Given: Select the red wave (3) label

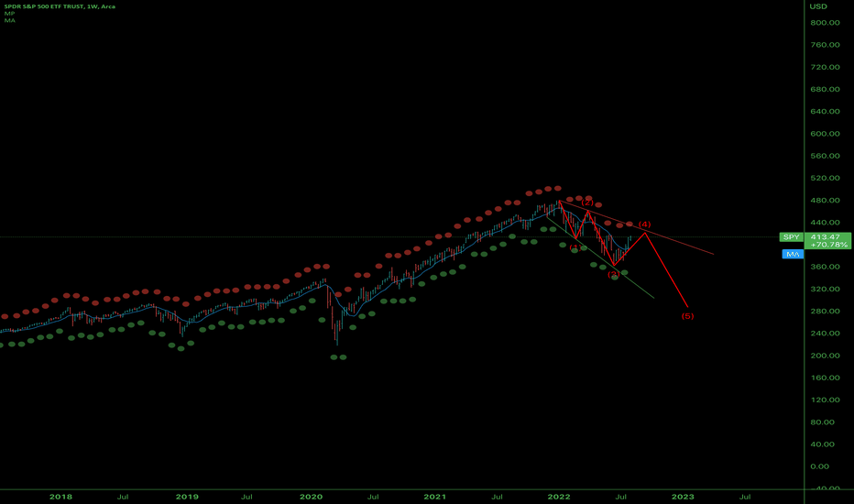Looking at the screenshot, I should click(613, 274).
